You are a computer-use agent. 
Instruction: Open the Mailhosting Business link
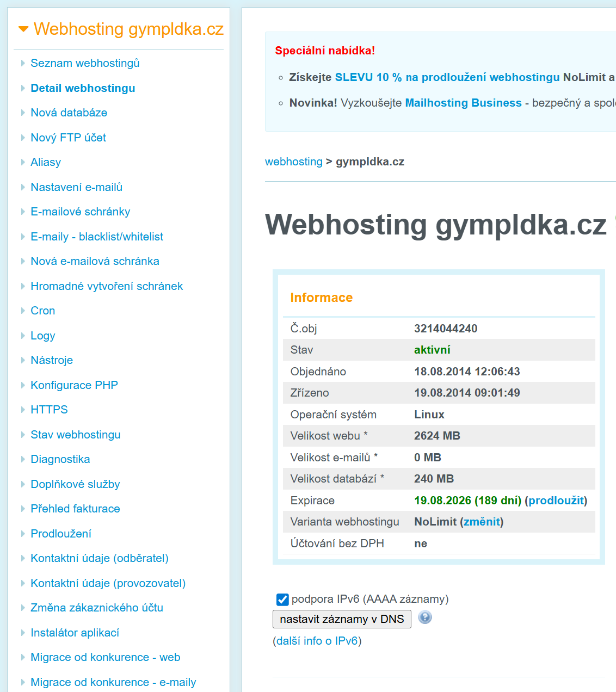coord(463,103)
